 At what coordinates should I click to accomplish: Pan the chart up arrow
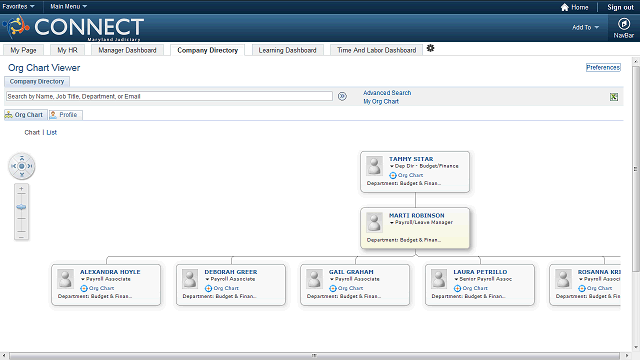coord(22,158)
